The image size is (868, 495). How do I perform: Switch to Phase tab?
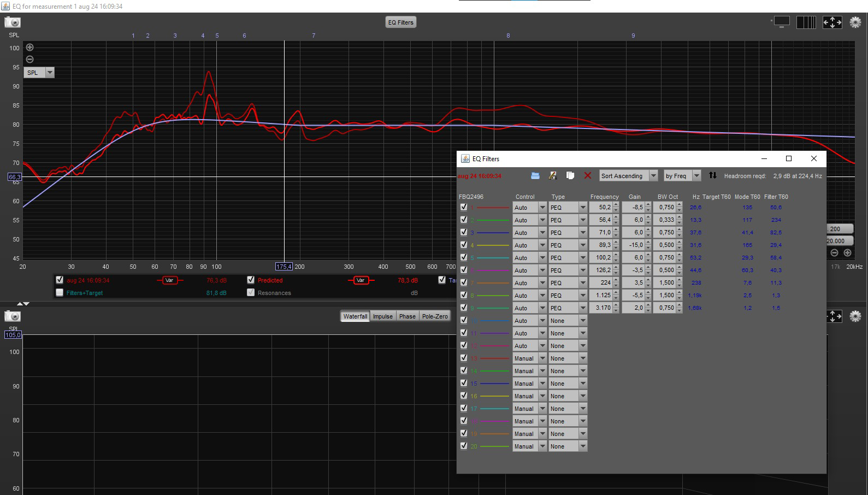(x=408, y=316)
